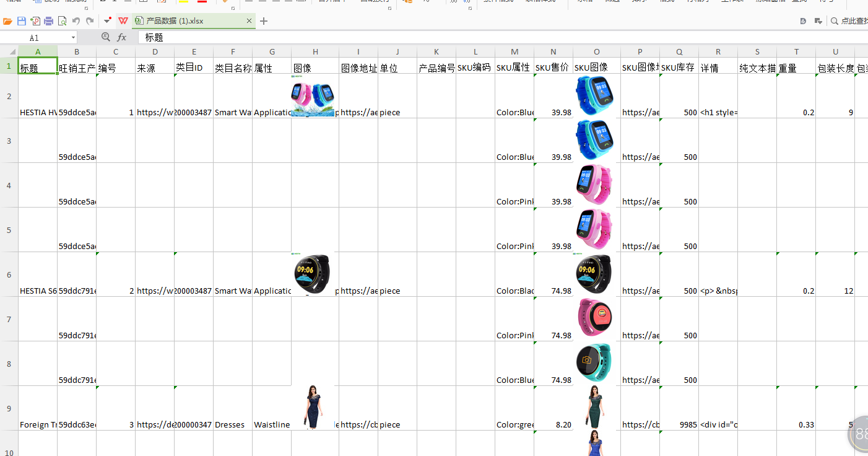
Task: Open the WPS home icon
Action: (x=123, y=21)
